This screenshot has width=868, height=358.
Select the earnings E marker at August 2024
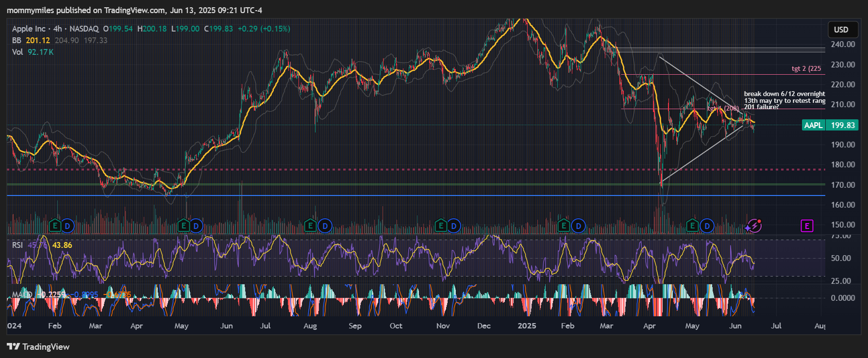point(310,226)
